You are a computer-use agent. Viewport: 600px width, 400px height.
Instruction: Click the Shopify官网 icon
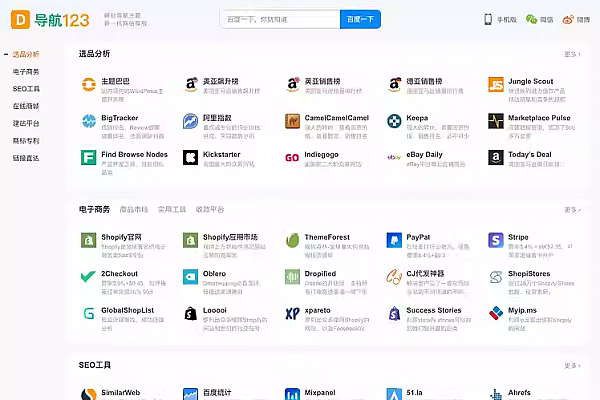(x=89, y=240)
